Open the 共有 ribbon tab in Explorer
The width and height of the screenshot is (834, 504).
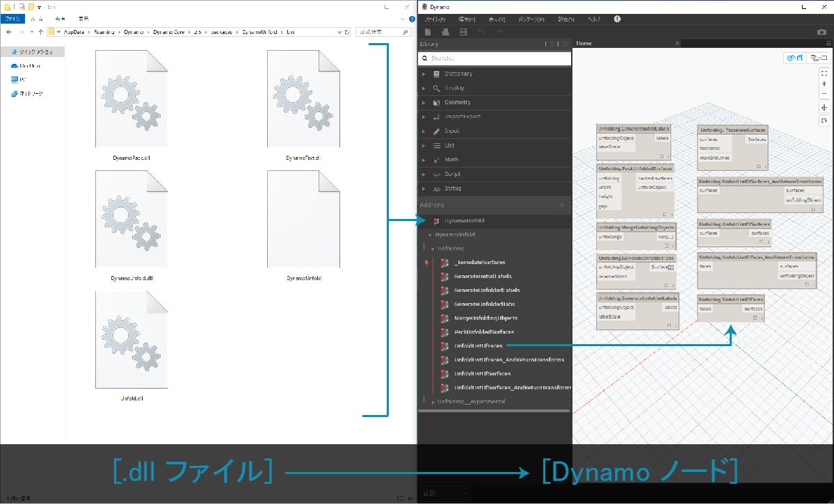click(61, 19)
